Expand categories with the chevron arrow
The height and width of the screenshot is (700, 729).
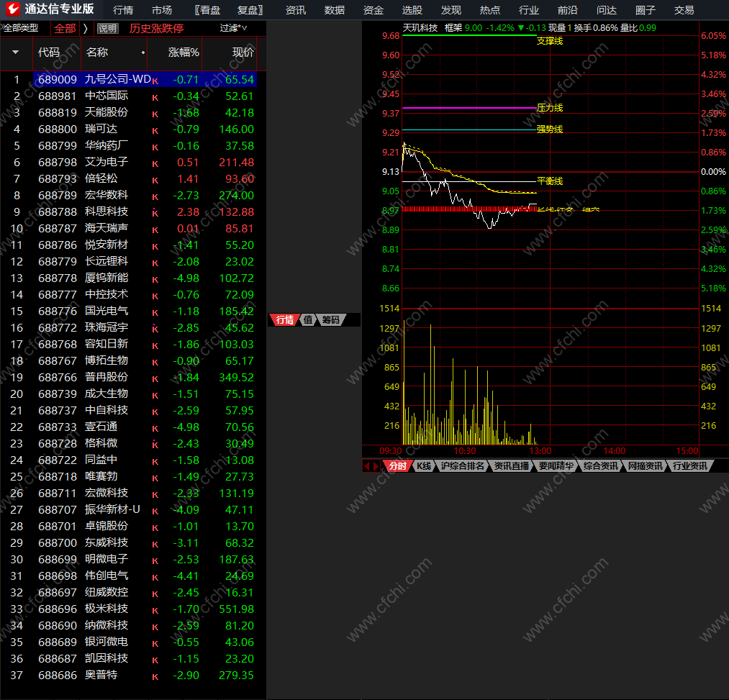pos(86,28)
